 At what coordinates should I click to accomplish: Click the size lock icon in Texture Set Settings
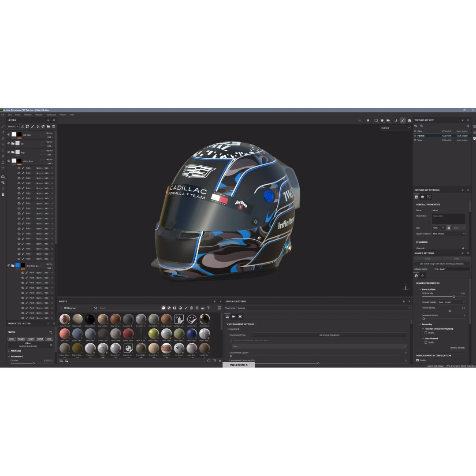pyautogui.click(x=448, y=228)
